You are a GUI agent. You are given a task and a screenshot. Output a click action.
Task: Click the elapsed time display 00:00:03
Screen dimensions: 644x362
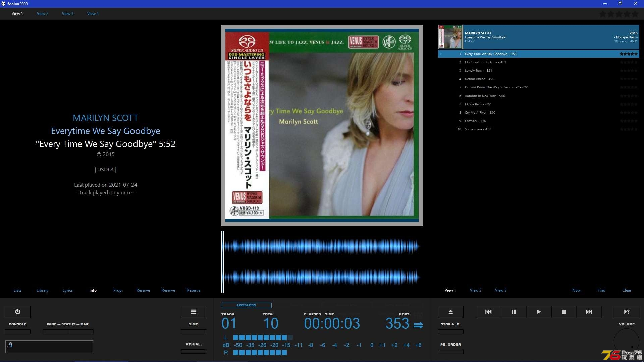tap(332, 324)
